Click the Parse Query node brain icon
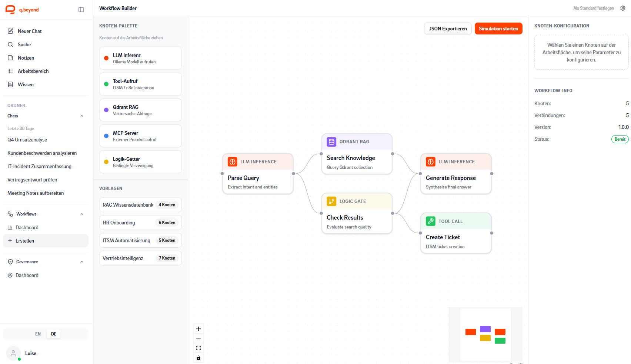Screen dimensions: 631x364 pyautogui.click(x=233, y=162)
